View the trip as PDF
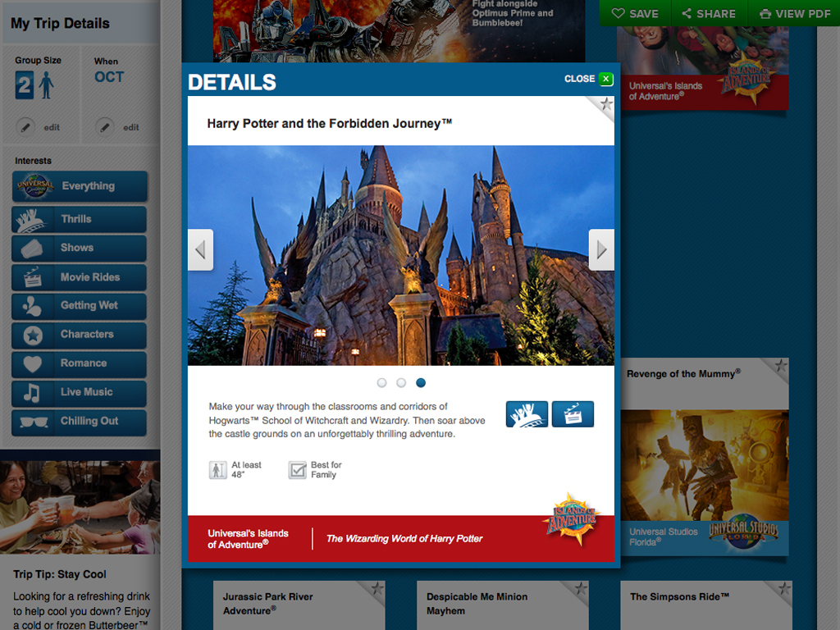The image size is (840, 630). (794, 13)
